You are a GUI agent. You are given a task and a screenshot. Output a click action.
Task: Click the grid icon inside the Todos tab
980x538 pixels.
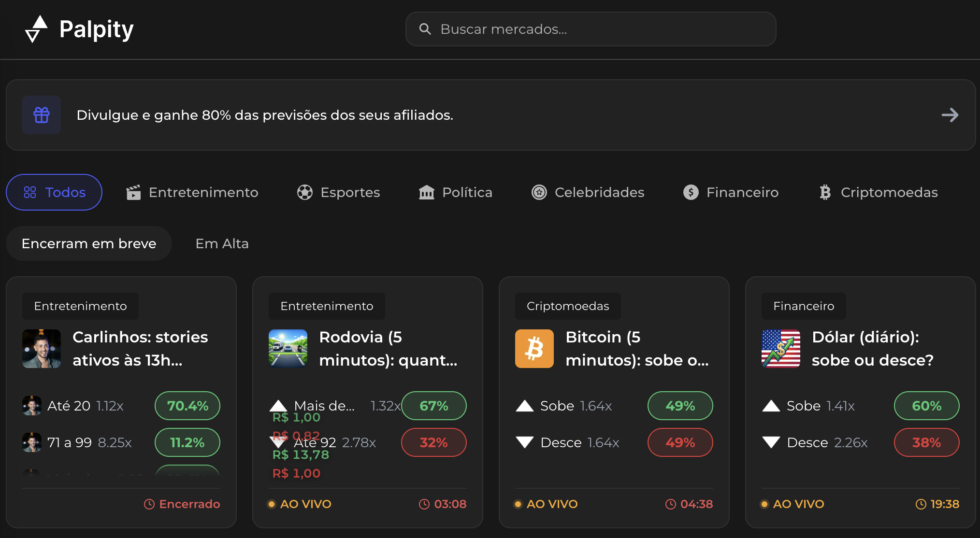click(x=30, y=192)
